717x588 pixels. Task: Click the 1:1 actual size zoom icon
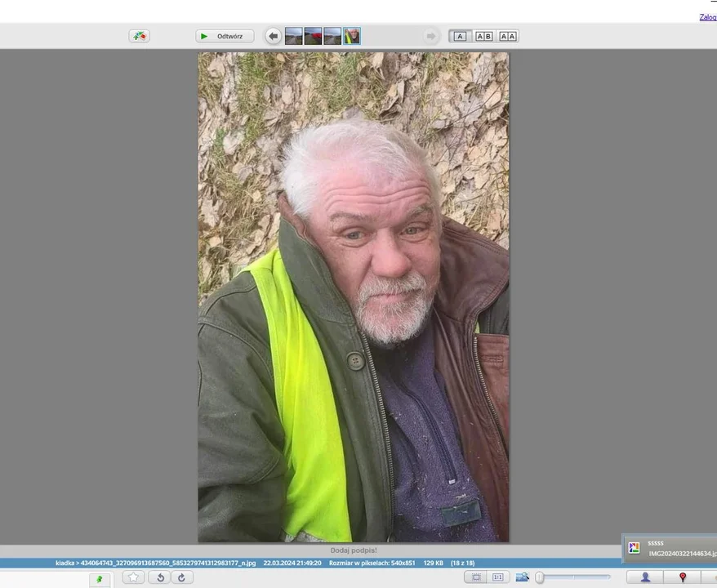pyautogui.click(x=498, y=577)
